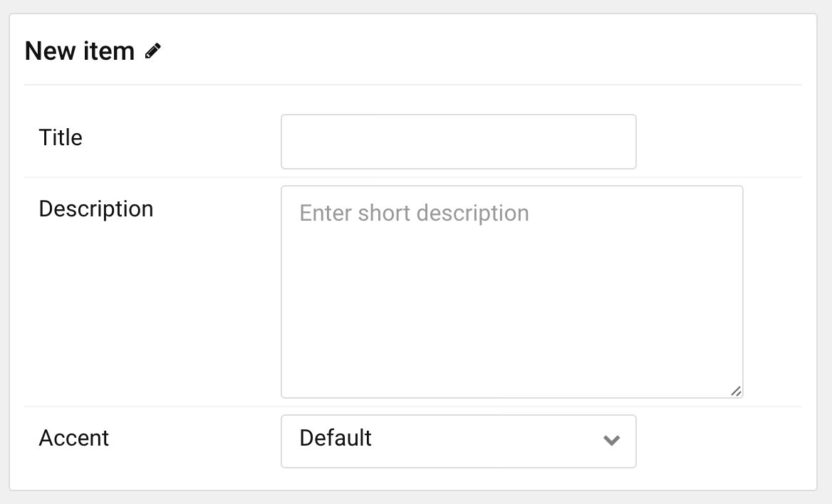Place cursor in the empty Title box

[x=459, y=142]
